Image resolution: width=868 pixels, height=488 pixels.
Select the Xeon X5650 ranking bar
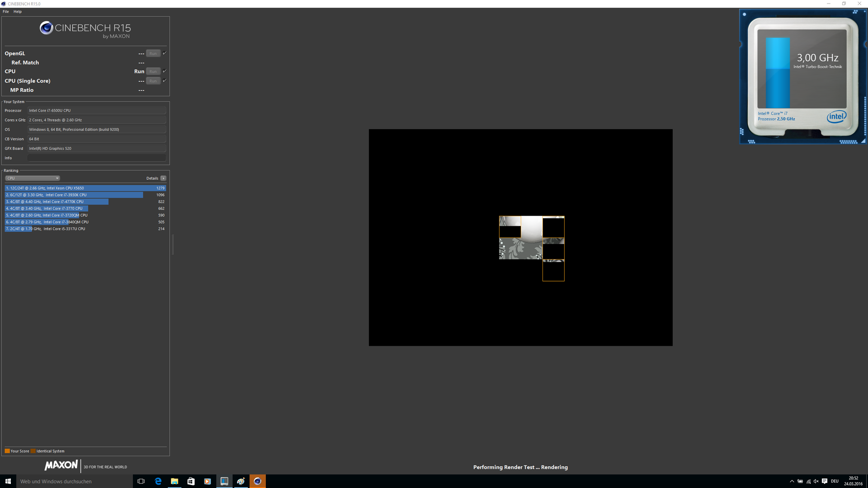point(85,188)
